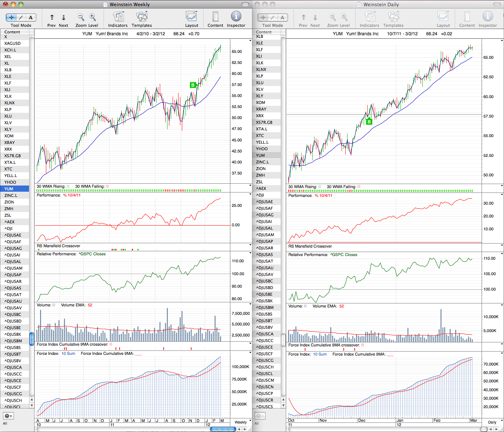The height and width of the screenshot is (432, 504).
Task: Select crosshair tool mode in Weinstein Weekly
Action: (x=12, y=17)
